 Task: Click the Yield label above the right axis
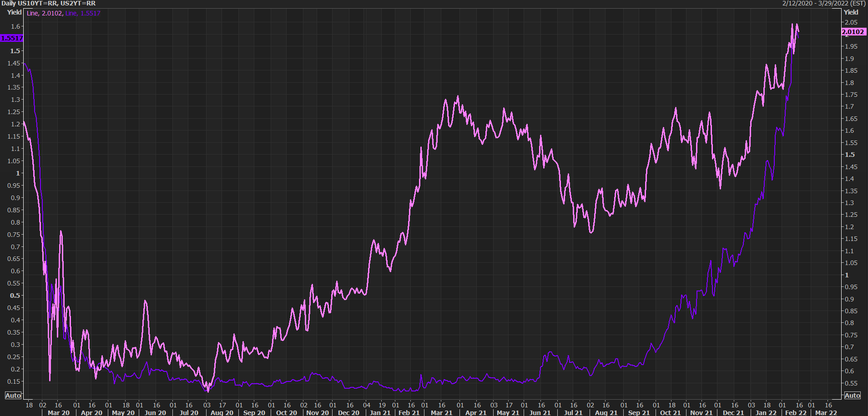click(x=851, y=12)
